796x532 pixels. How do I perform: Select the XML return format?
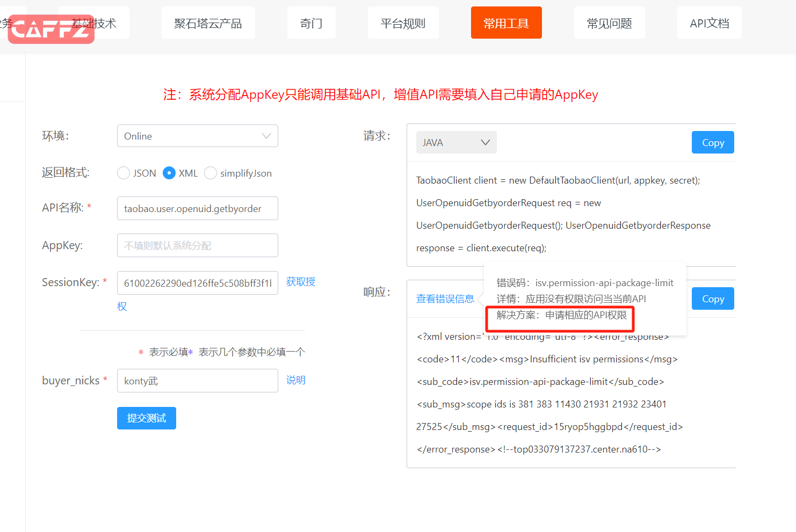pos(169,173)
